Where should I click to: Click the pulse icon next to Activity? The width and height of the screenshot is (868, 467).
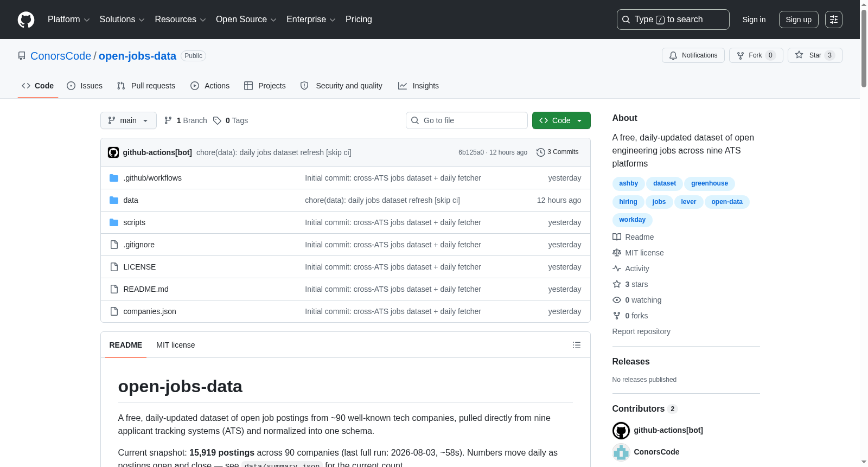[x=617, y=268]
